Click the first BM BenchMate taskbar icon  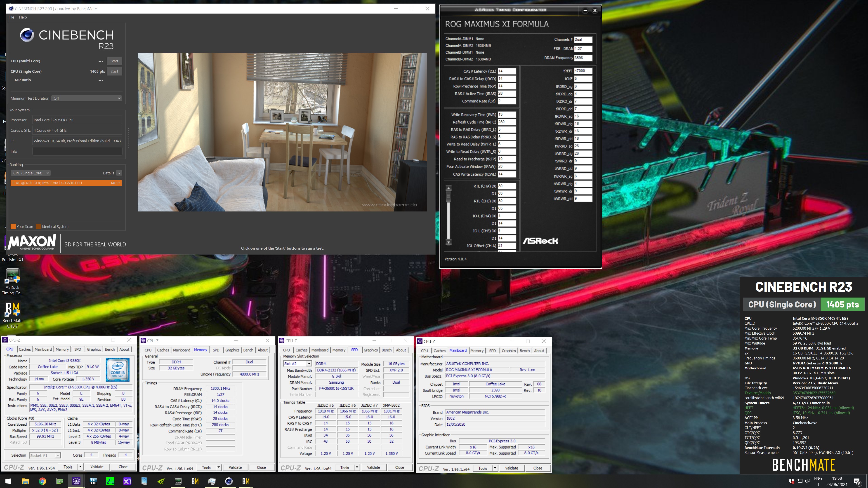point(195,481)
